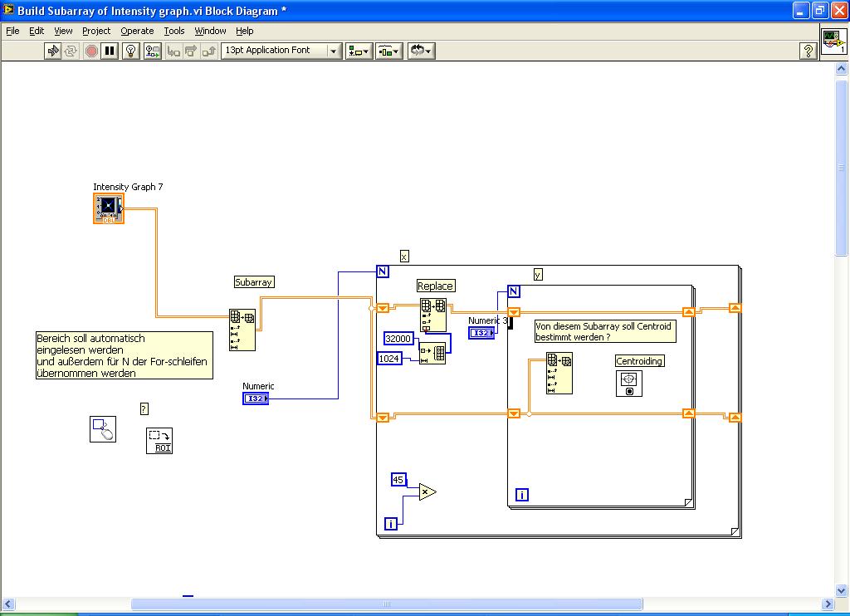This screenshot has width=850, height=616.
Task: Open the Reorder dropdown
Action: (x=421, y=51)
